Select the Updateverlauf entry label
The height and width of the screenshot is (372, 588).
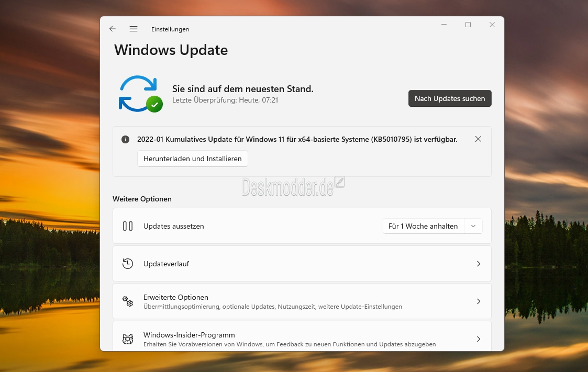pyautogui.click(x=167, y=264)
